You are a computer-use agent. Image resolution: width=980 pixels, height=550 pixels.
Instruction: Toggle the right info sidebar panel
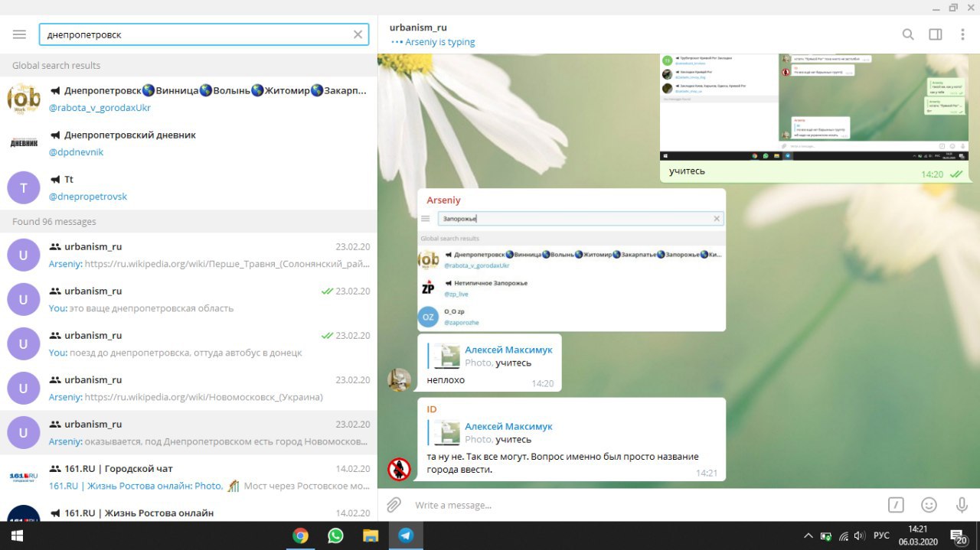936,34
